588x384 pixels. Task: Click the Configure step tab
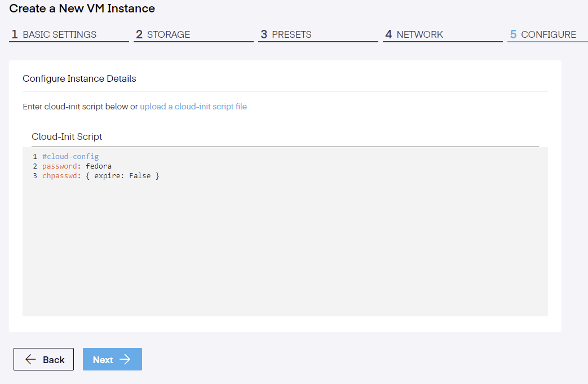point(548,34)
